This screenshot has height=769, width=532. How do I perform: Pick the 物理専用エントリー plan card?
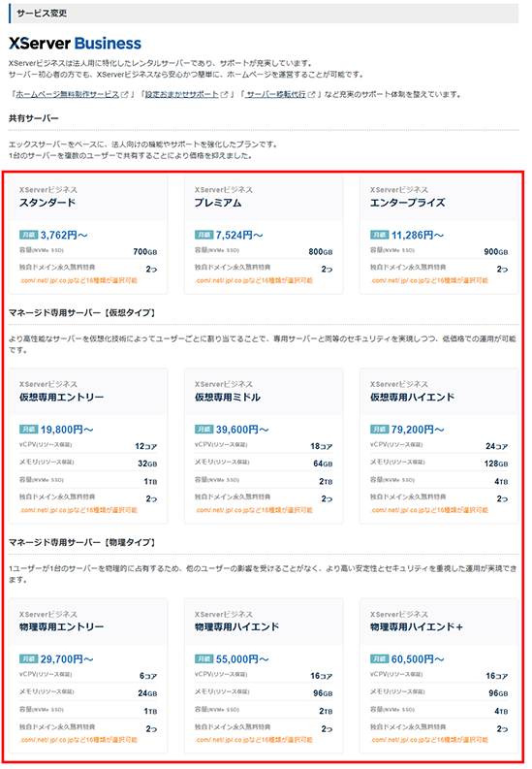coord(89,675)
